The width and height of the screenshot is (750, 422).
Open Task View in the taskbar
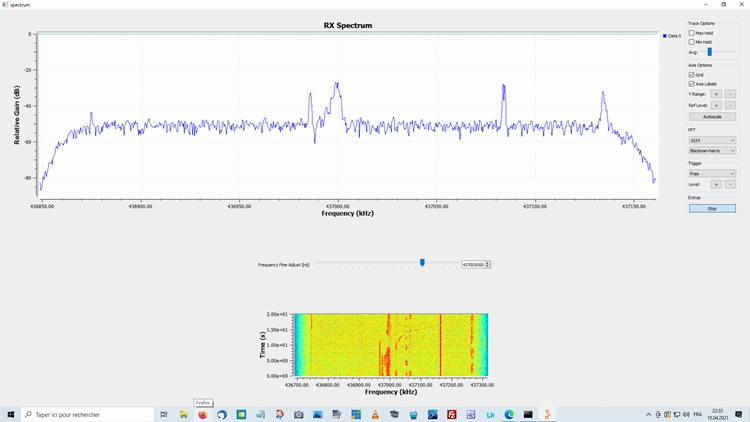[x=163, y=414]
